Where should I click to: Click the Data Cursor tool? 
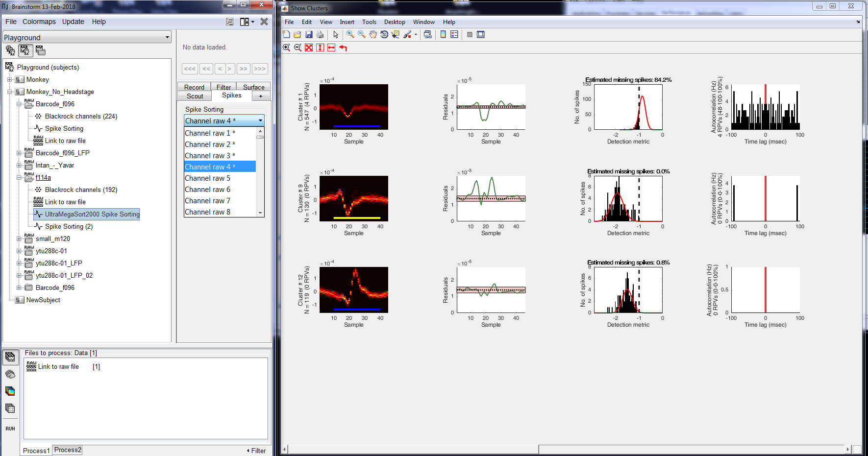coord(396,34)
